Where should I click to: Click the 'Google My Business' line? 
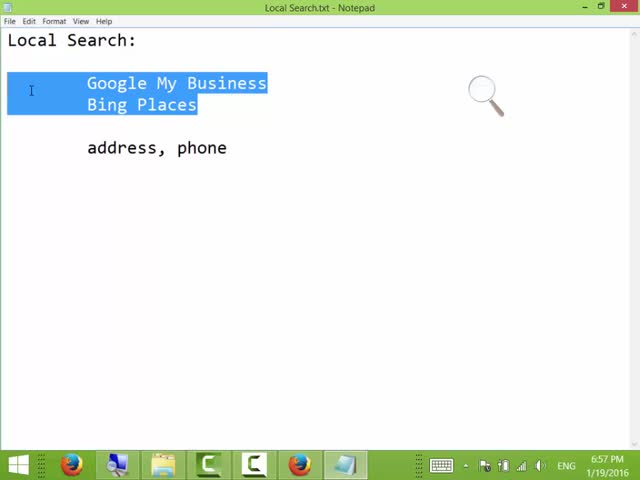(177, 83)
